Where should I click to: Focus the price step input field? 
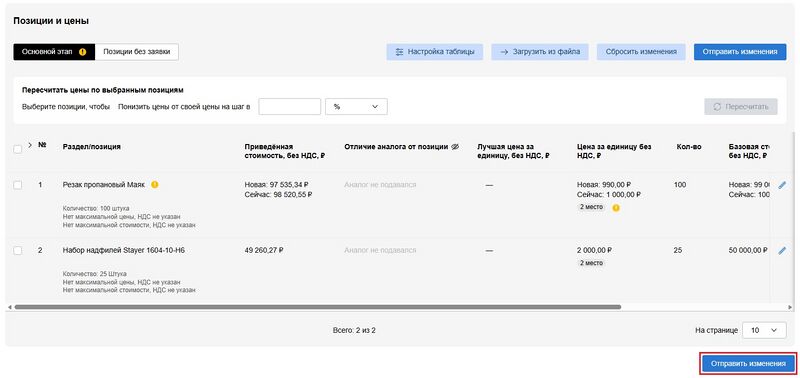pos(290,107)
